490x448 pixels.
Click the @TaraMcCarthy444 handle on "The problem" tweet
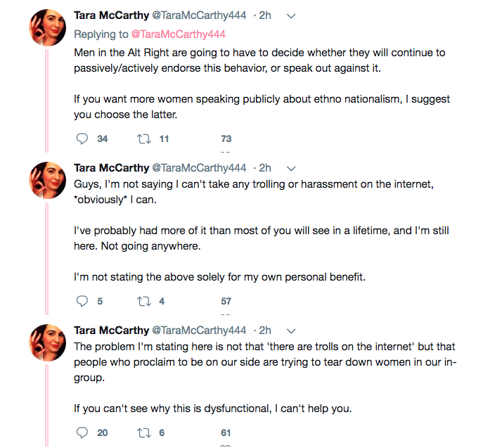(199, 331)
